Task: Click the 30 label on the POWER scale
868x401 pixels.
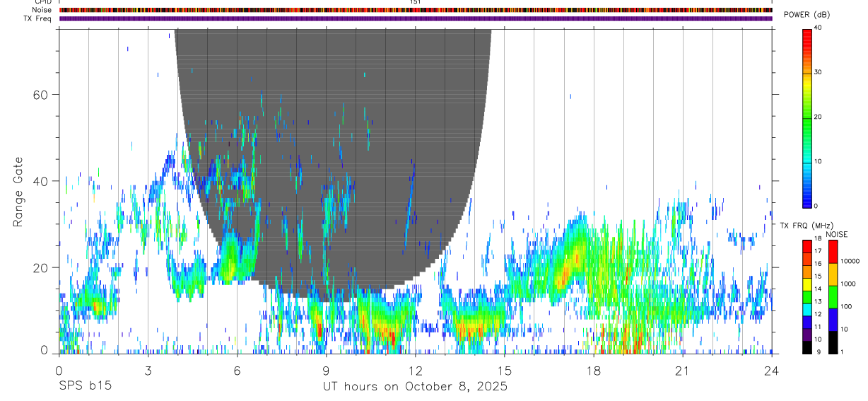Action: pyautogui.click(x=818, y=72)
